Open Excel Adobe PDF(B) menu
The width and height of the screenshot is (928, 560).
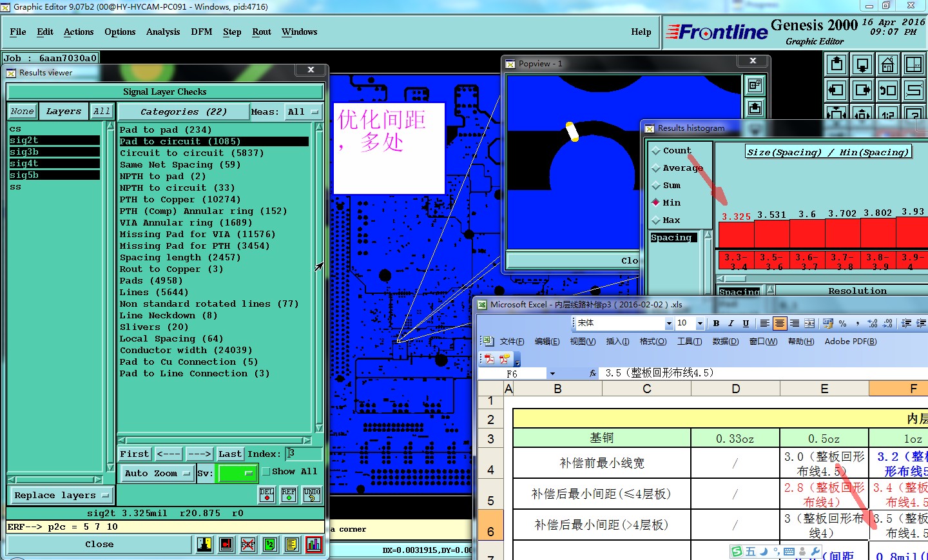[851, 342]
